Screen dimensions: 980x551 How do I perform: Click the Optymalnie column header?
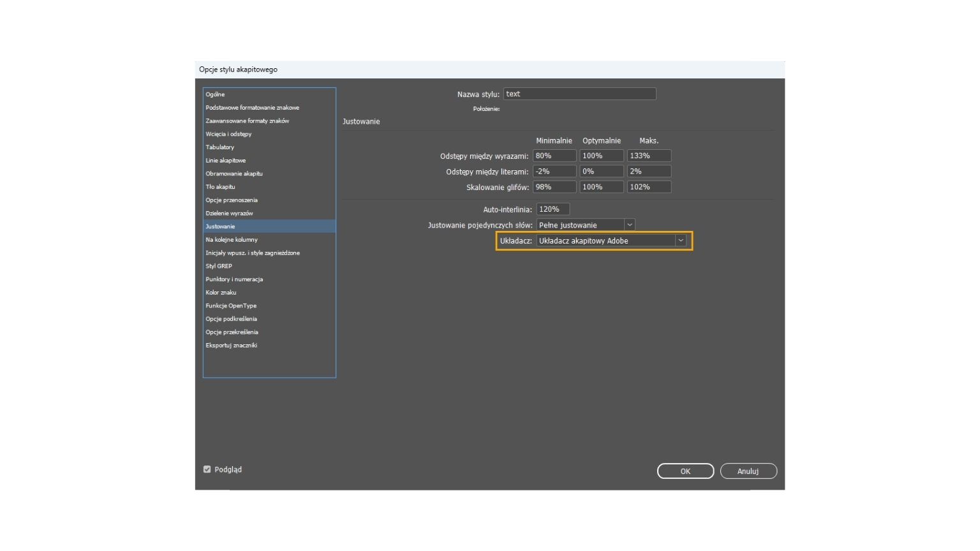[x=602, y=140]
